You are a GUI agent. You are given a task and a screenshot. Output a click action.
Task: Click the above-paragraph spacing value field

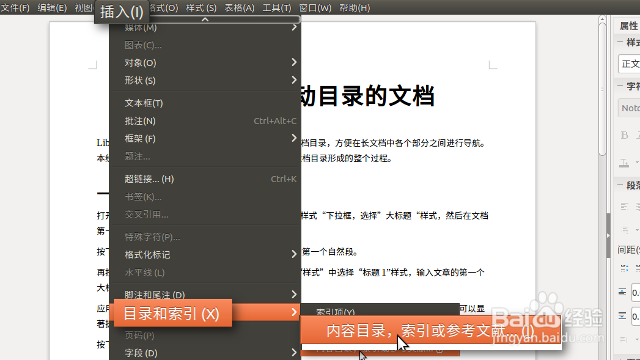coord(636,293)
